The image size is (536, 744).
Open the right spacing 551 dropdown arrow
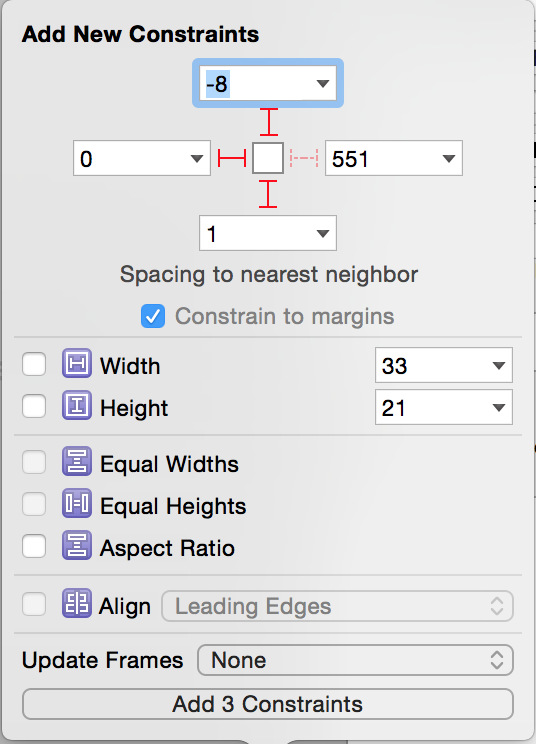click(449, 158)
